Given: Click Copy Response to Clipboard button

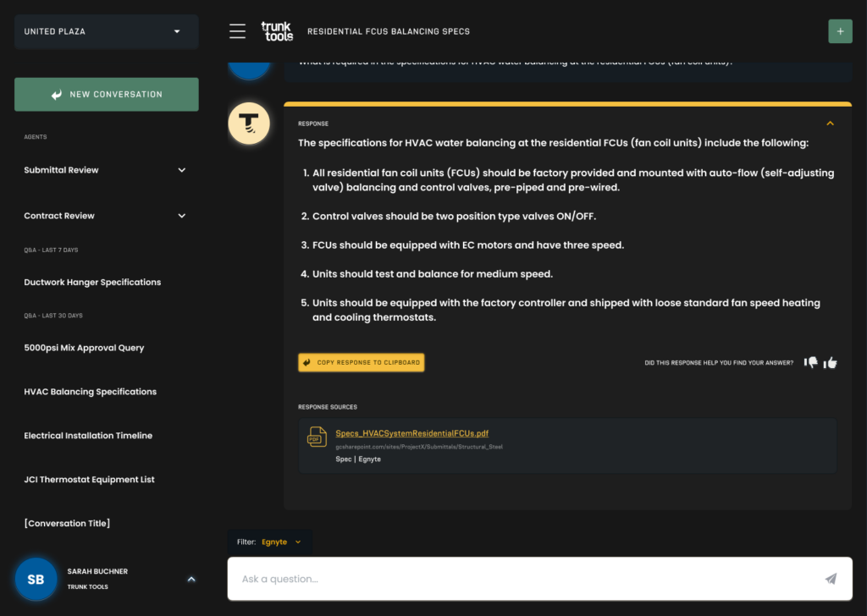Looking at the screenshot, I should (361, 362).
